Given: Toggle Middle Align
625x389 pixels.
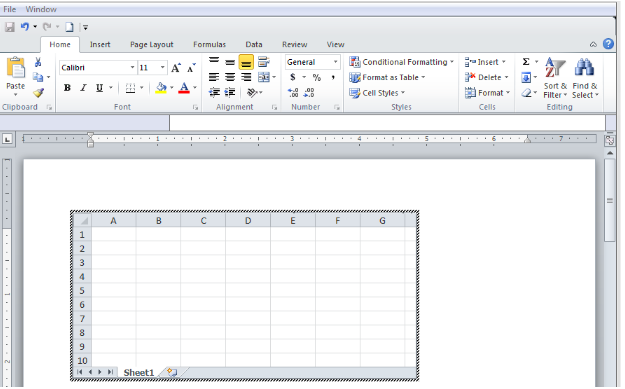Looking at the screenshot, I should coord(230,62).
